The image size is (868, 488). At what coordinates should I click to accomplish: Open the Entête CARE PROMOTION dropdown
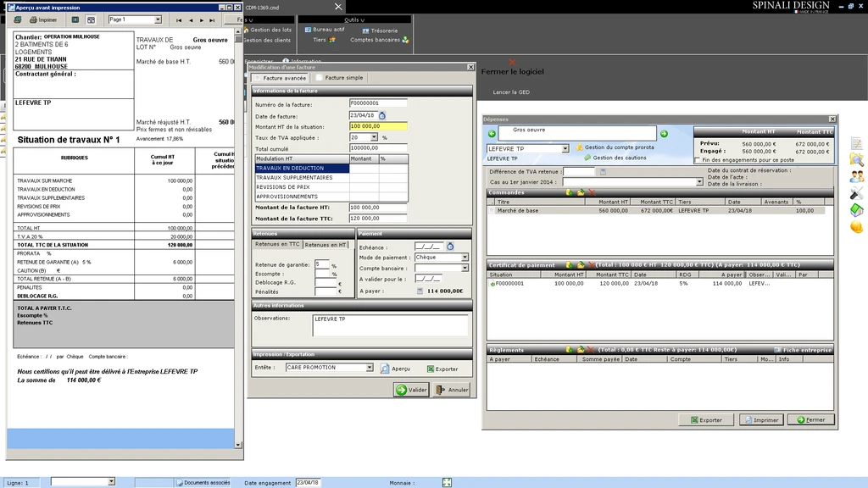pos(370,368)
